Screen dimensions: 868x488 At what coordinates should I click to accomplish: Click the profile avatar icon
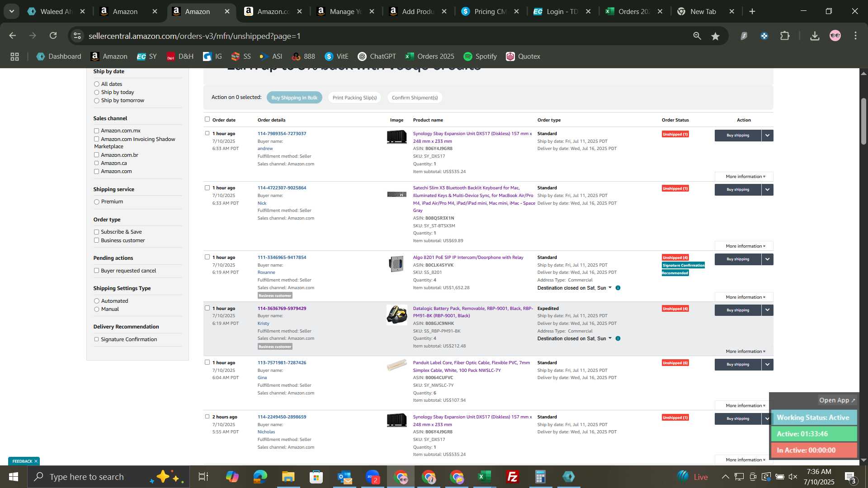click(835, 36)
